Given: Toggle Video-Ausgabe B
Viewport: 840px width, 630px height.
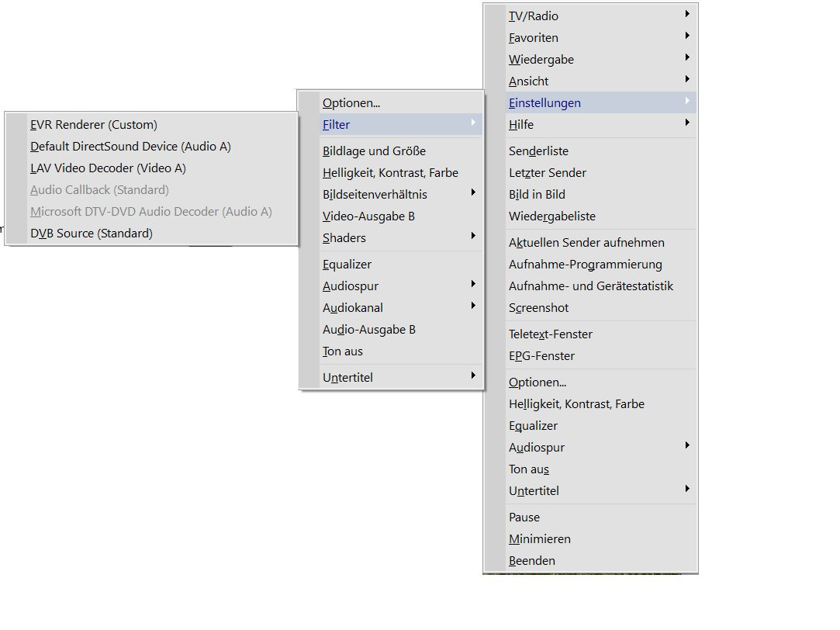Looking at the screenshot, I should pos(368,216).
